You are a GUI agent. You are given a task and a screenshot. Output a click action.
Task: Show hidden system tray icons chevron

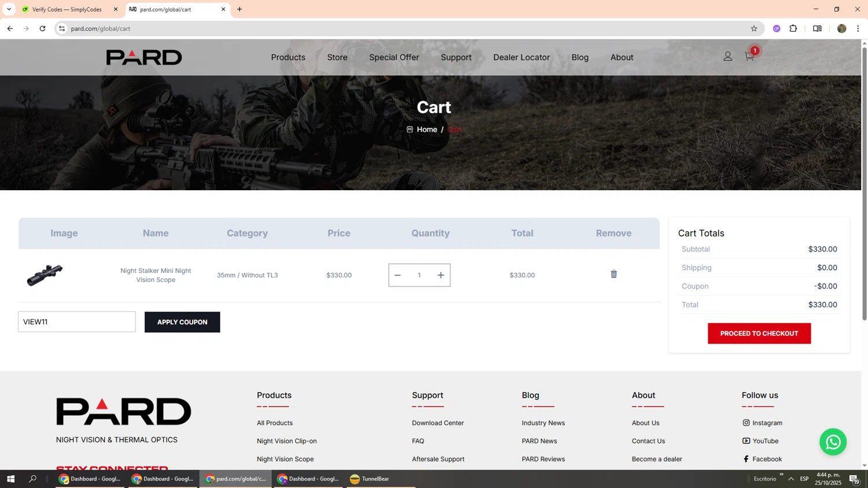(x=791, y=479)
